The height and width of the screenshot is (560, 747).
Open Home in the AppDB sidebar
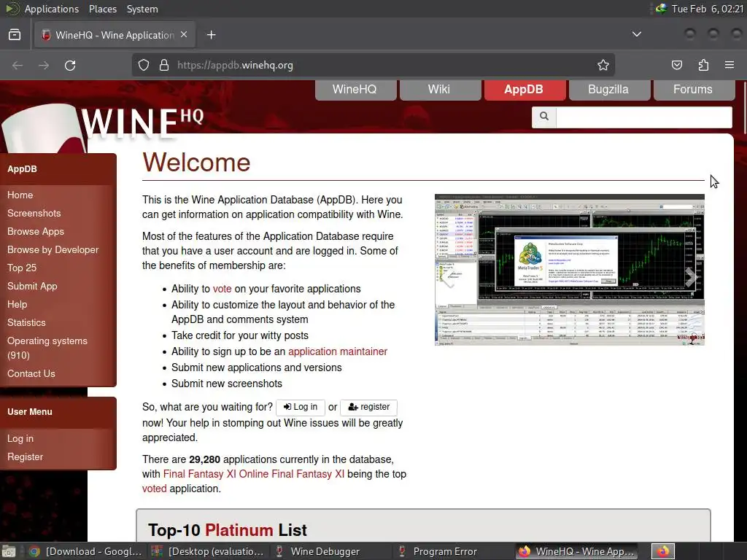pyautogui.click(x=20, y=195)
